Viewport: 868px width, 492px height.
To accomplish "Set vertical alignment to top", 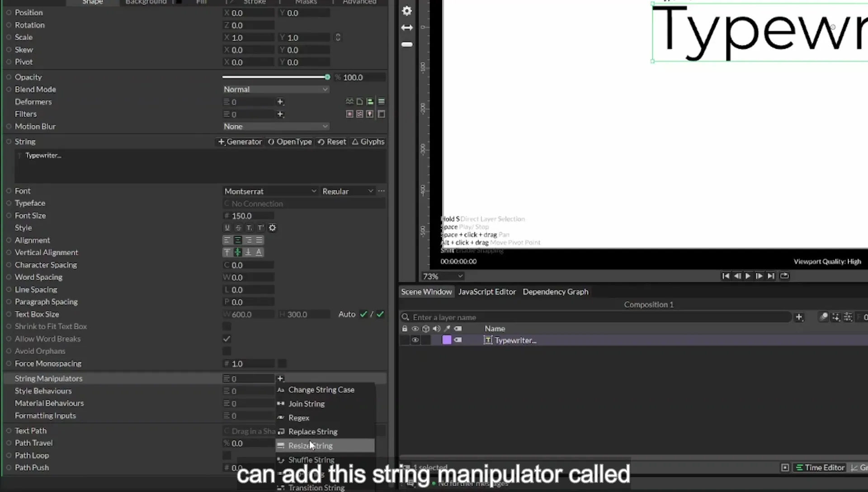I will [x=227, y=252].
